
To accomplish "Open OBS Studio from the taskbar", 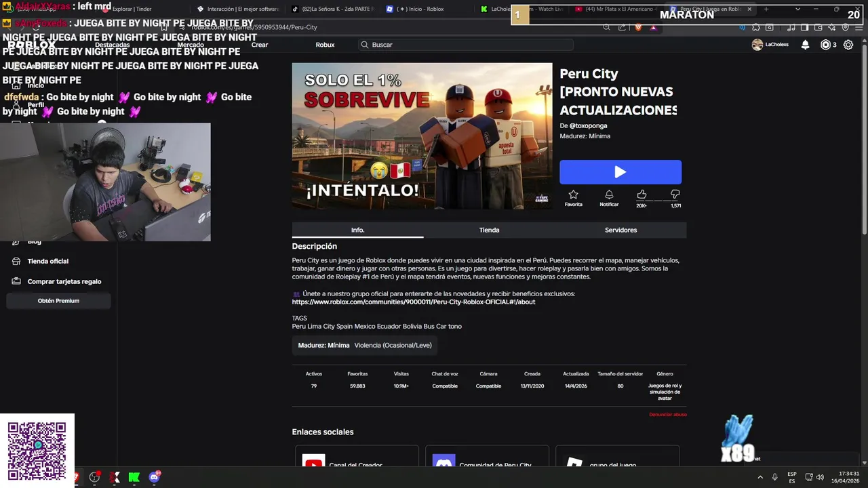I will pyautogui.click(x=94, y=477).
